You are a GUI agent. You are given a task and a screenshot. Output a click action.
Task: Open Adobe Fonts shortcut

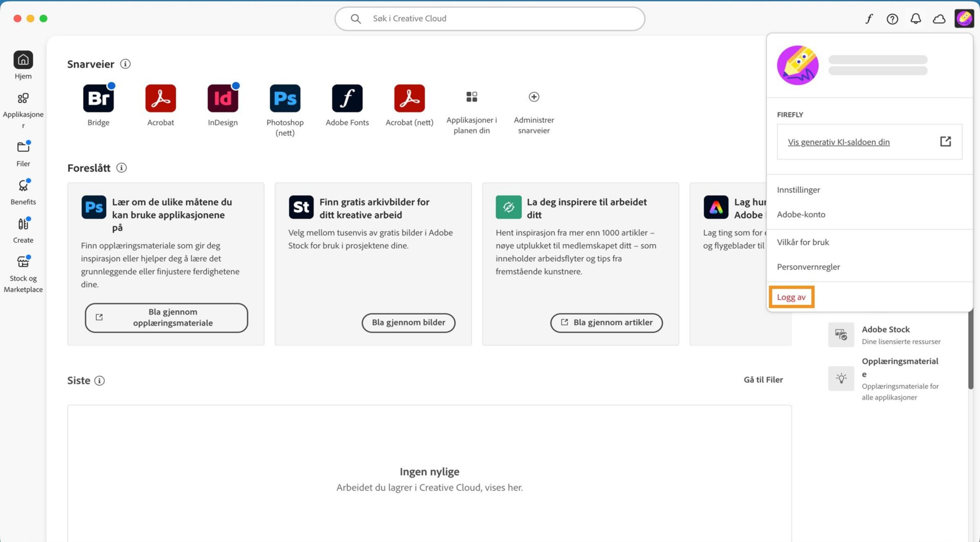347,98
